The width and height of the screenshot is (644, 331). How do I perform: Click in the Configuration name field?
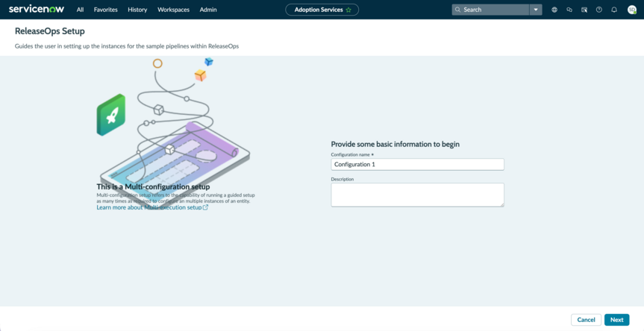click(x=417, y=165)
